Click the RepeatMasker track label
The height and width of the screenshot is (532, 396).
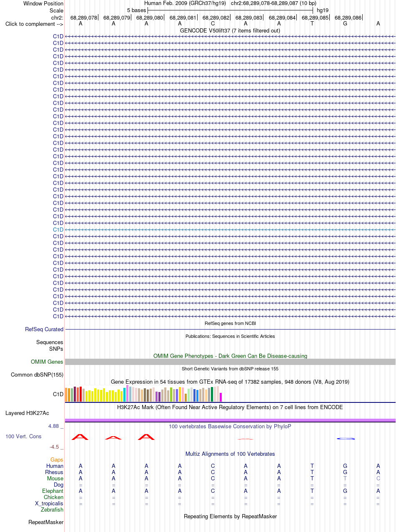46,522
